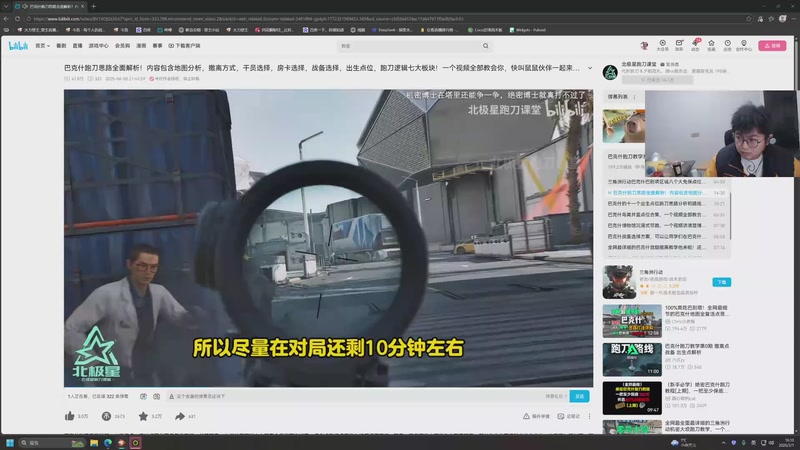This screenshot has width=800, height=450.
Task: Click the blue 发送 send button
Action: coord(579,396)
